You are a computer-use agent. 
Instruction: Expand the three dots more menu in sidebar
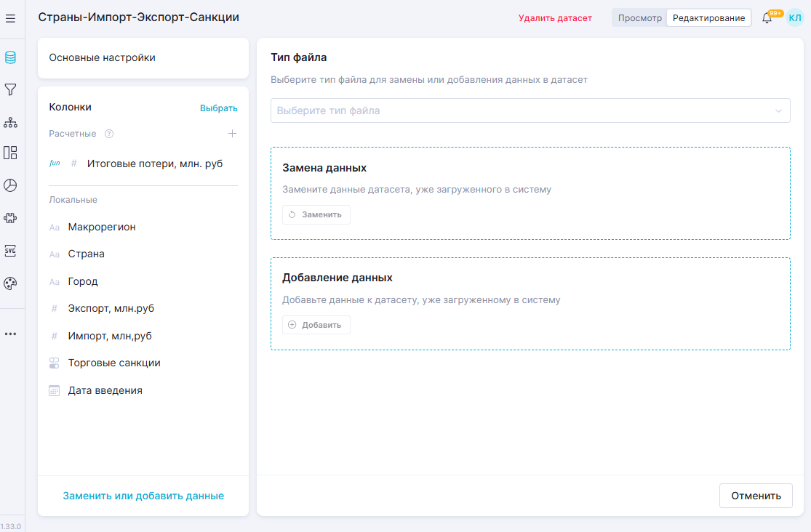(x=10, y=334)
